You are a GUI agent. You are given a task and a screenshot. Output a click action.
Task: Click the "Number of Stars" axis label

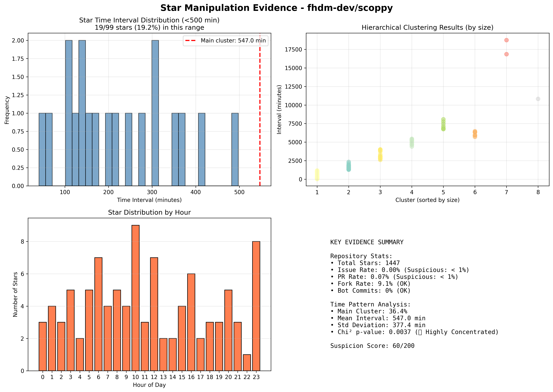(15, 294)
